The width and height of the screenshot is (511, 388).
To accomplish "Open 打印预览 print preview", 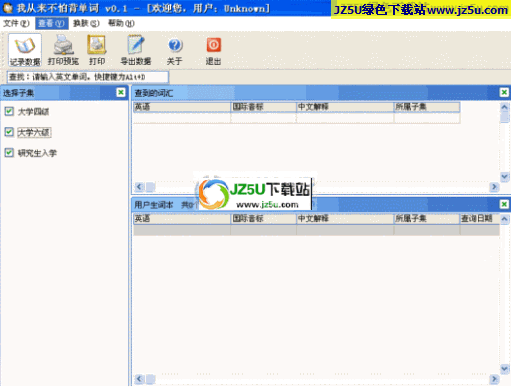I will (63, 50).
